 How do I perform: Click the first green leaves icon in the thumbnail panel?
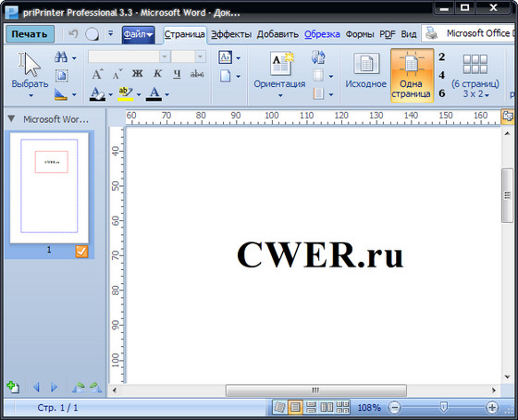[x=78, y=387]
